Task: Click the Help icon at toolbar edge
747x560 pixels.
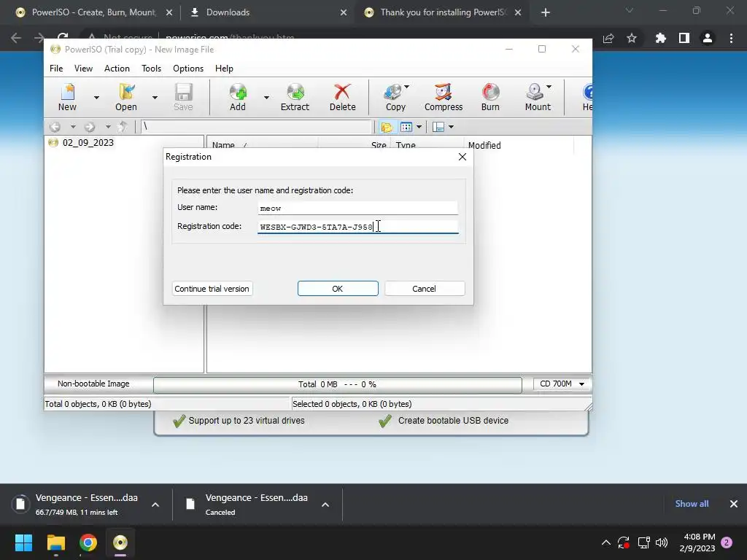Action: (587, 98)
